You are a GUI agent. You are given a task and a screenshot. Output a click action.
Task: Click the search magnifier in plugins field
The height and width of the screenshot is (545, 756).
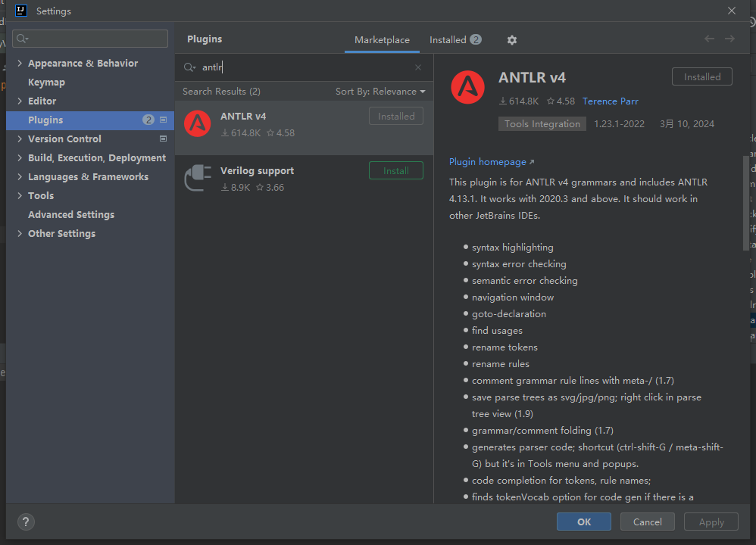189,67
